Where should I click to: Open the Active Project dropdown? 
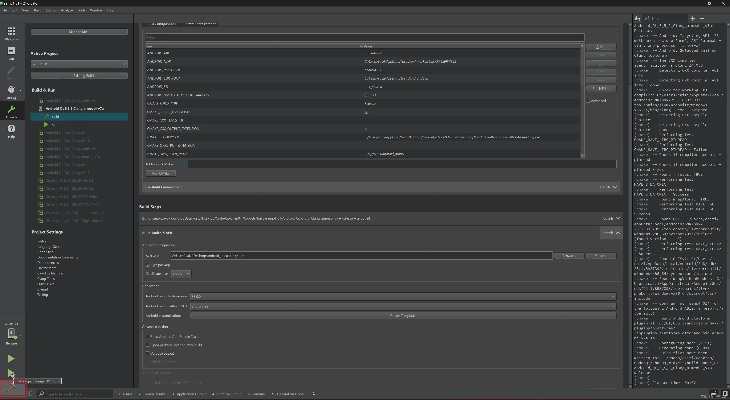[79, 64]
